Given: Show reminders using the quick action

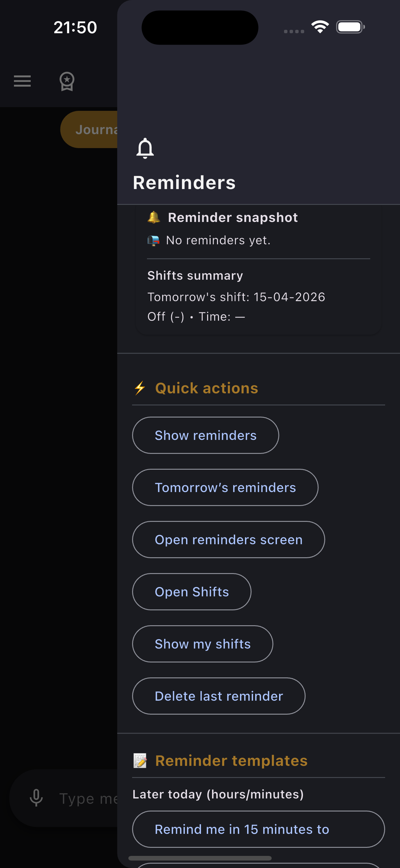Looking at the screenshot, I should [205, 435].
